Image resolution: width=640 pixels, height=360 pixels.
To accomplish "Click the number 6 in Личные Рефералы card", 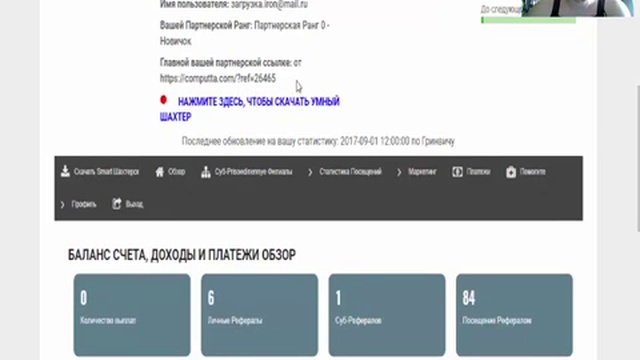I will (x=211, y=298).
